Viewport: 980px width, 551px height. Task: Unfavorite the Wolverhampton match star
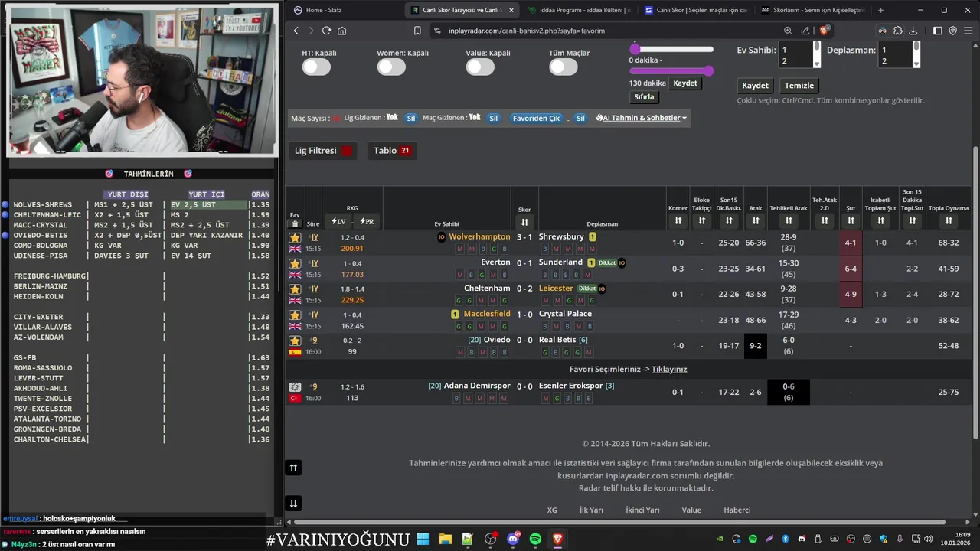[295, 237]
